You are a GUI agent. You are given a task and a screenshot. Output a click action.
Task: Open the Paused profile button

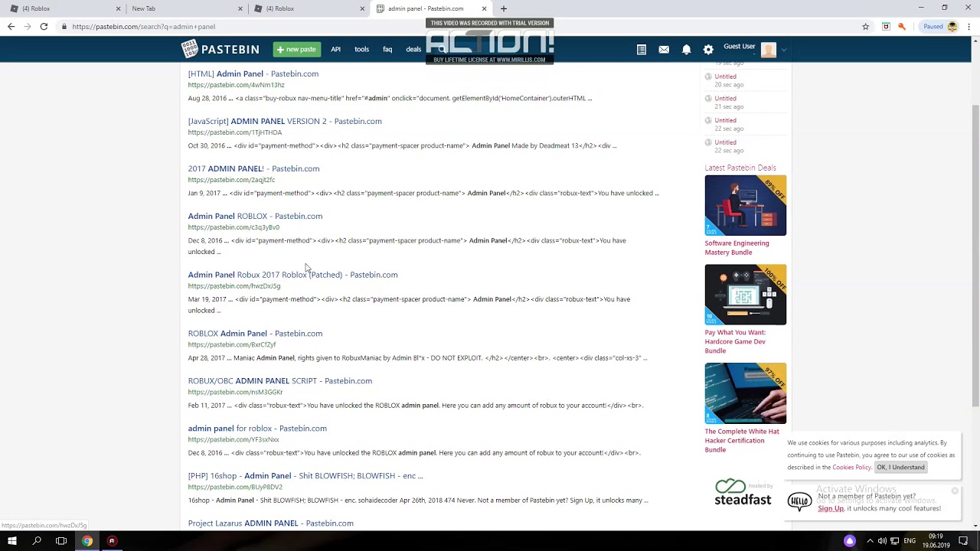point(939,27)
